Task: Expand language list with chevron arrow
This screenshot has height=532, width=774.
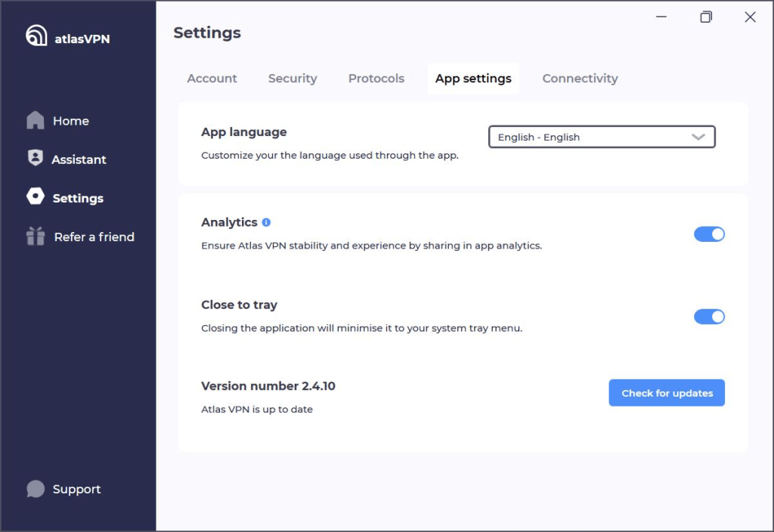Action: [x=698, y=138]
